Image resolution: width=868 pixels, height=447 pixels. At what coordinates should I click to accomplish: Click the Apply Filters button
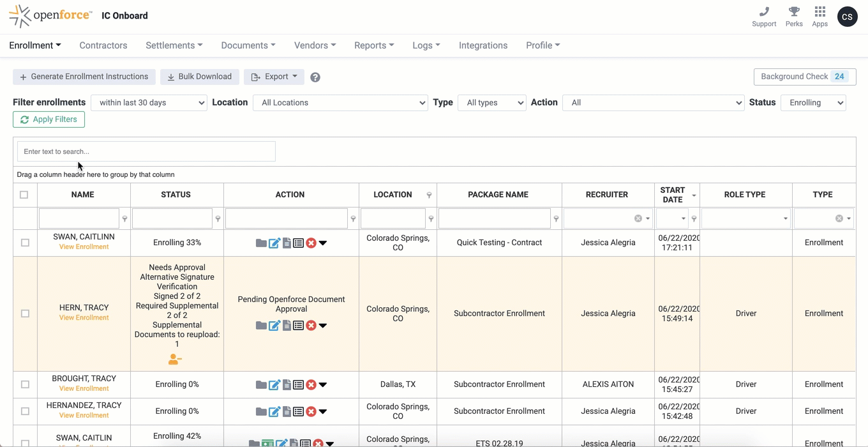click(x=49, y=119)
